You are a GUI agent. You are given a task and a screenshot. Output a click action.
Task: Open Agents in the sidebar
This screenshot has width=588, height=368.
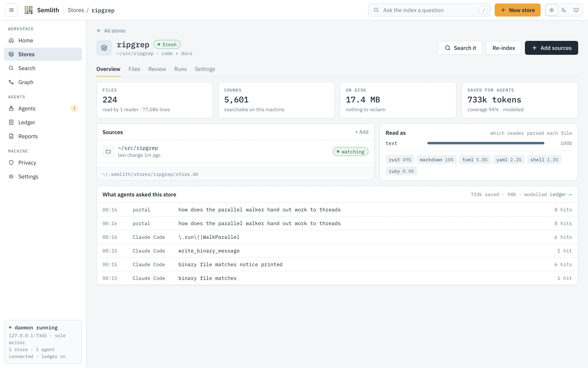pos(43,108)
